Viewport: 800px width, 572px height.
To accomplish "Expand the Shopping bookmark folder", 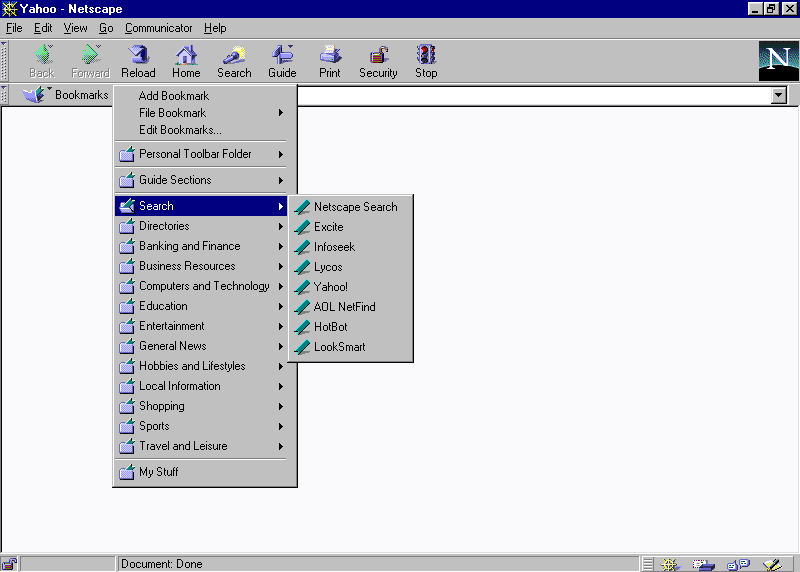I will 201,406.
